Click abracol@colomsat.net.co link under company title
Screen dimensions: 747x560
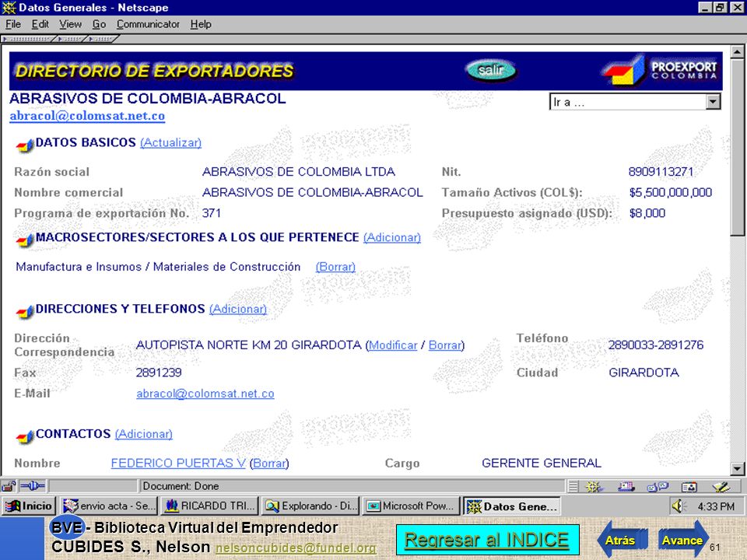tap(87, 116)
